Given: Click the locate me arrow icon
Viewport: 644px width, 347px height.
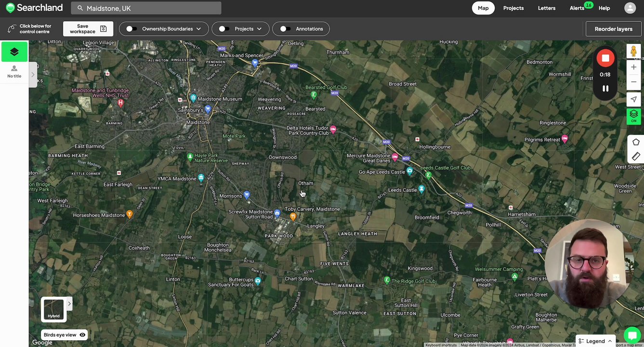Looking at the screenshot, I should 633,100.
